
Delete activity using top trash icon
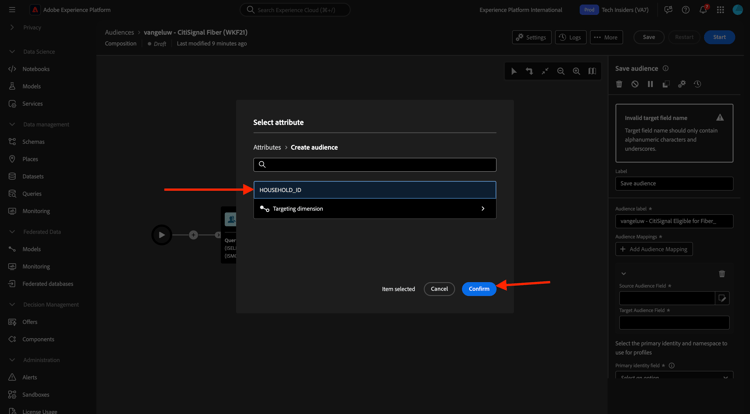(619, 84)
